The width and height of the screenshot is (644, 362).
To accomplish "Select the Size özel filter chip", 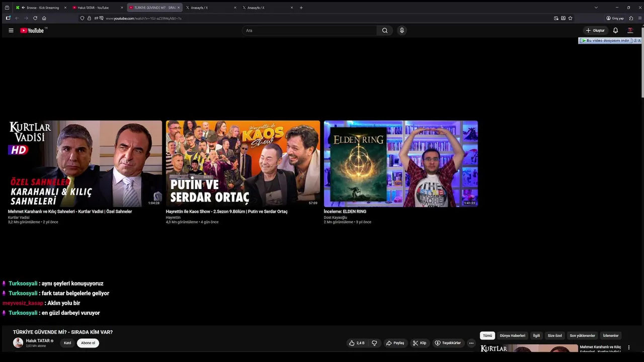I will point(555,335).
